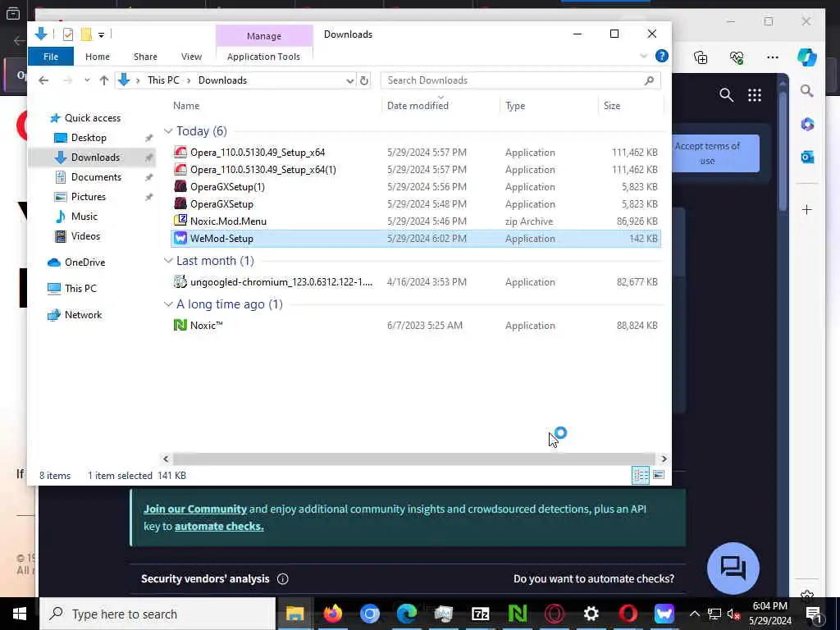Select the Noxic.Mod.Menu zip archive icon
840x630 pixels.
(x=180, y=221)
